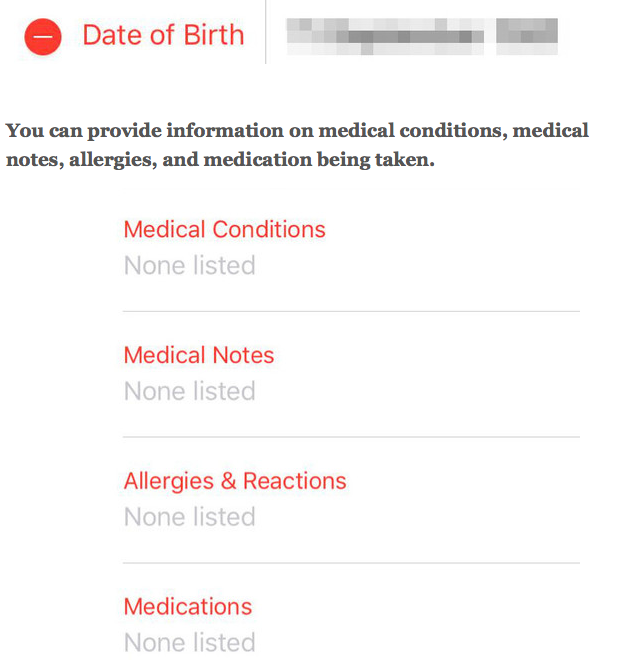
Task: Click the word Reactions in the allergies heading
Action: [x=295, y=481]
